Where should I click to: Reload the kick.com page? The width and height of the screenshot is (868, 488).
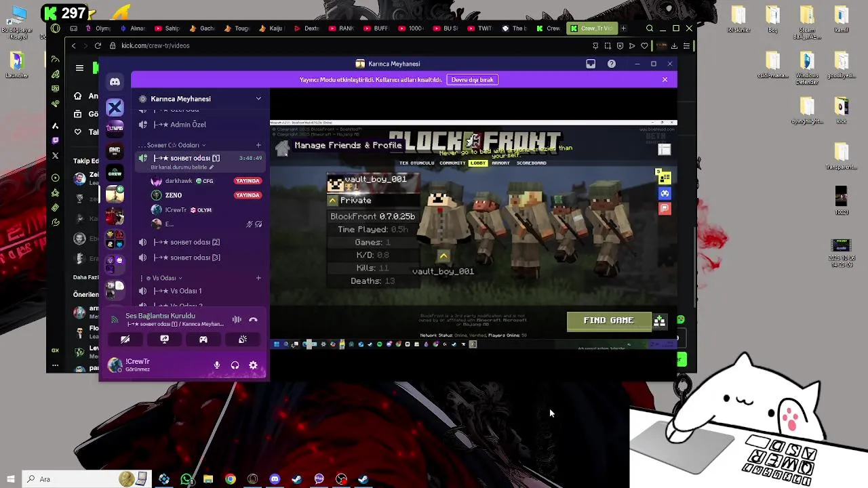pos(98,45)
